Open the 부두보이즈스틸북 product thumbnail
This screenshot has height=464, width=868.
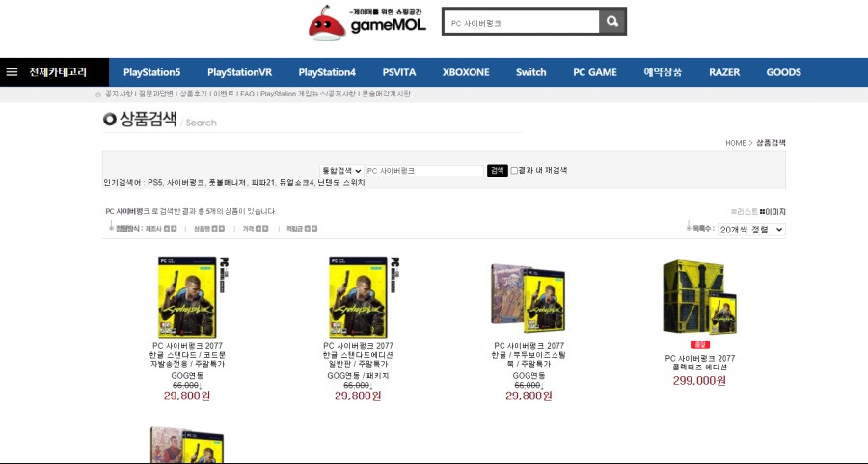[529, 296]
